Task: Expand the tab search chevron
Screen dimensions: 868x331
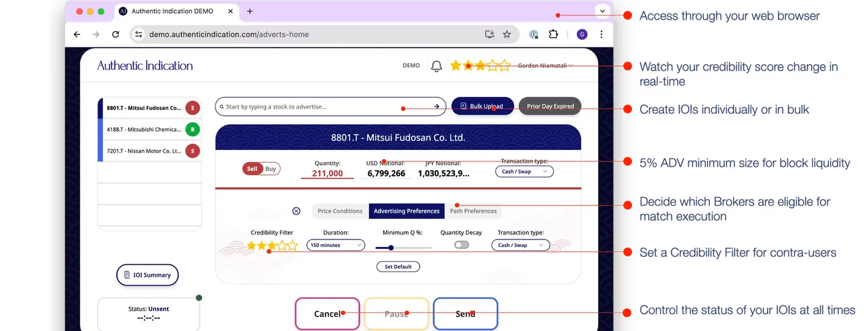Action: [602, 11]
